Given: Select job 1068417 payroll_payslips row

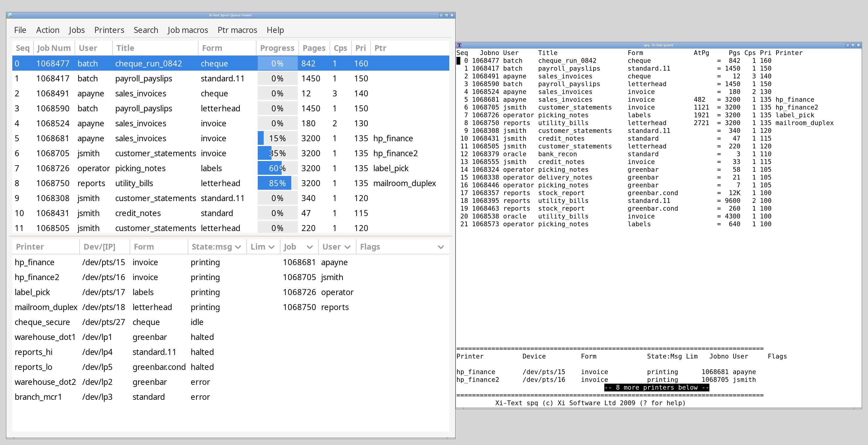Looking at the screenshot, I should pos(230,78).
